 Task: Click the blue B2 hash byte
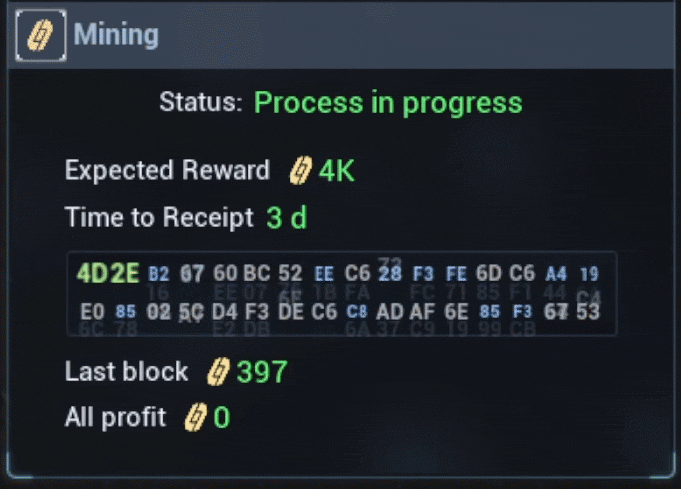coord(159,274)
